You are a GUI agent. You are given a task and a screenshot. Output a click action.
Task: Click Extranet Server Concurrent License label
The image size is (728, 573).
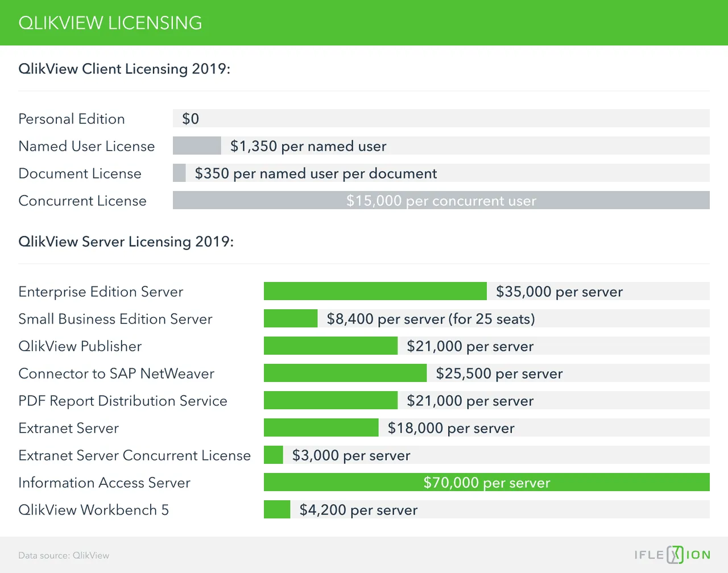point(135,455)
